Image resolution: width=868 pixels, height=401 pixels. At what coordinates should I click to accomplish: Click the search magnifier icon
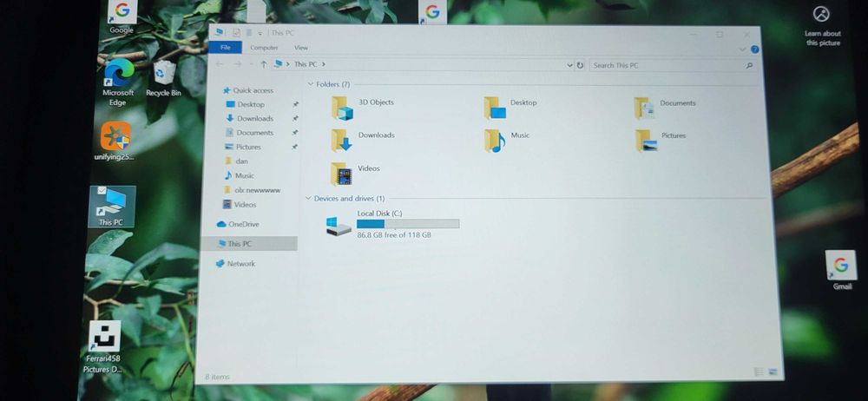[x=750, y=65]
